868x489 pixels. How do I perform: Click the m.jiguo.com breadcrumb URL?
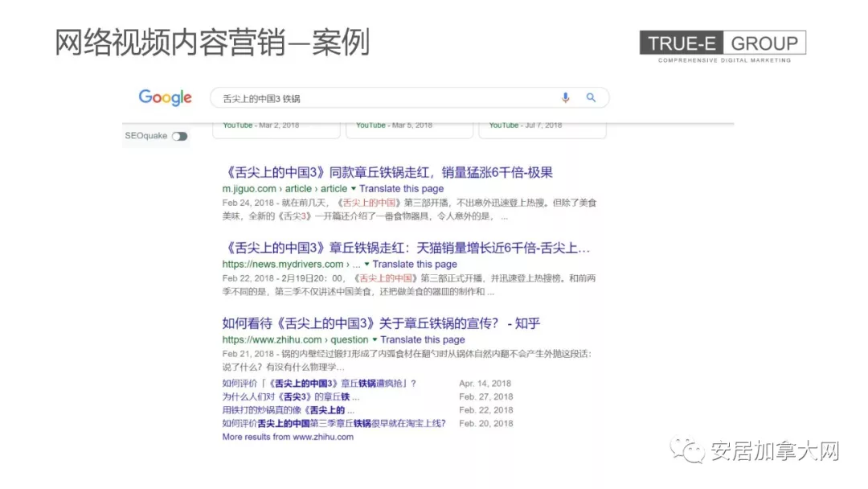pyautogui.click(x=285, y=189)
